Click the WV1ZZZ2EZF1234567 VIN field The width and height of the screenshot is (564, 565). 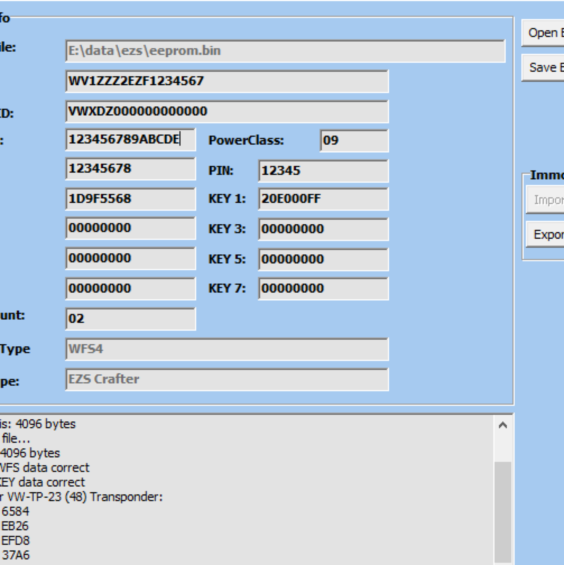[227, 81]
